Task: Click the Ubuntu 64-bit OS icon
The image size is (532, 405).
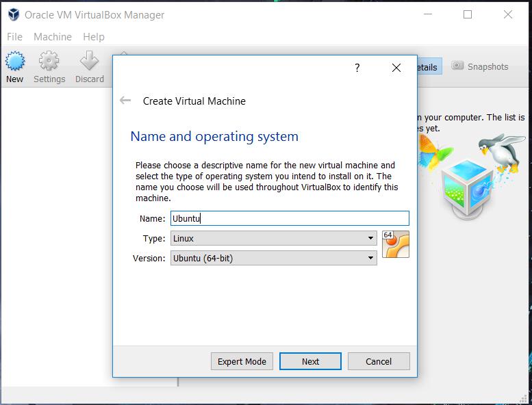Action: click(396, 244)
